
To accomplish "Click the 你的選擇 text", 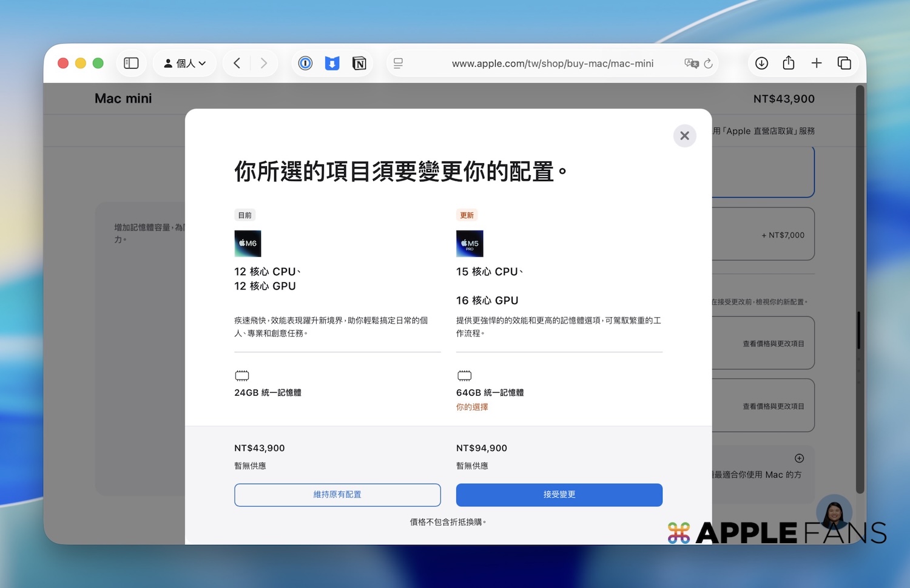I will point(472,407).
